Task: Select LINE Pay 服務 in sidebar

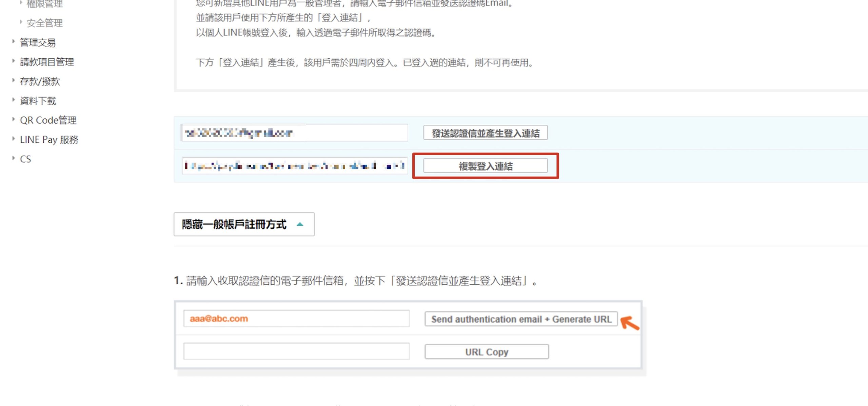Action: [49, 140]
